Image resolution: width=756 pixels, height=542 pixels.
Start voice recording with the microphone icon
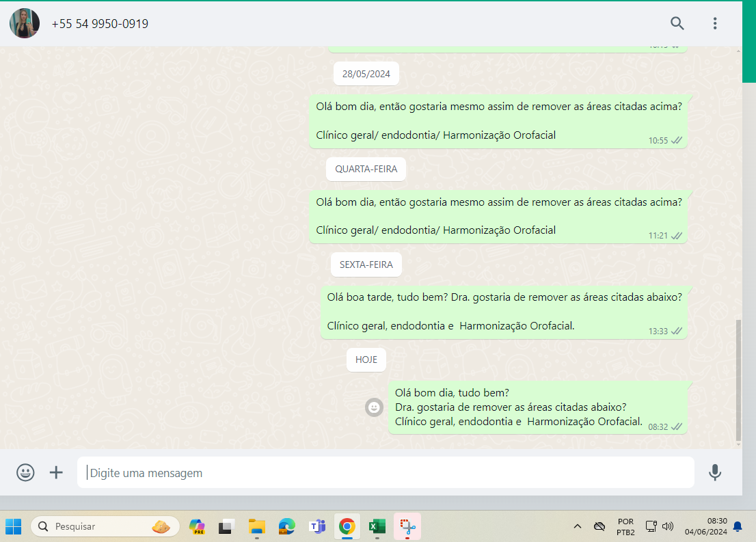[715, 472]
